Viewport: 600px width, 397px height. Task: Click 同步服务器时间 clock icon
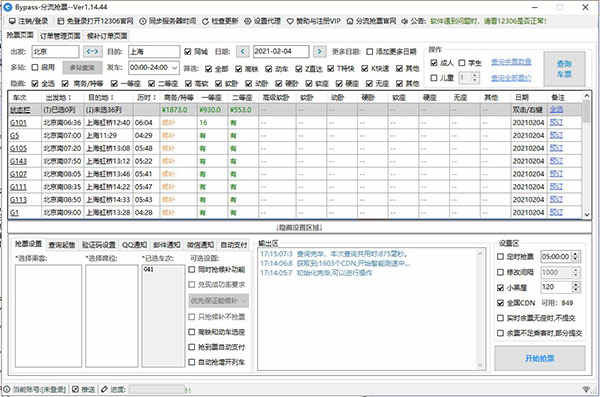coord(143,21)
